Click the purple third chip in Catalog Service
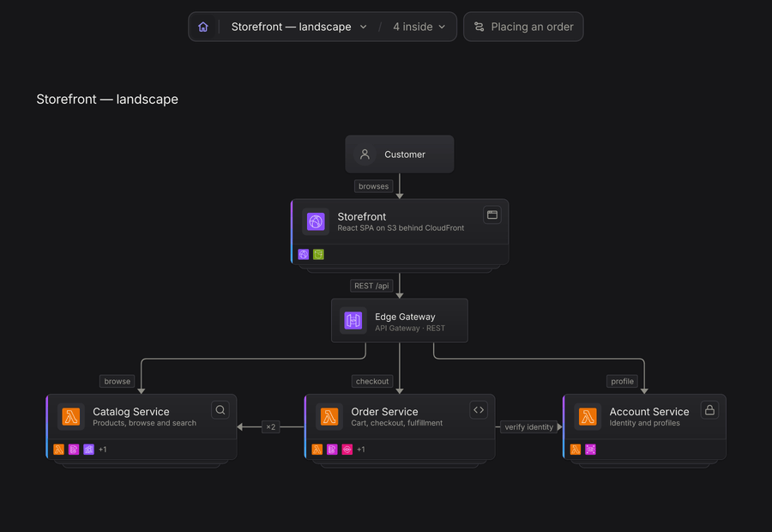Image resolution: width=772 pixels, height=532 pixels. 88,450
